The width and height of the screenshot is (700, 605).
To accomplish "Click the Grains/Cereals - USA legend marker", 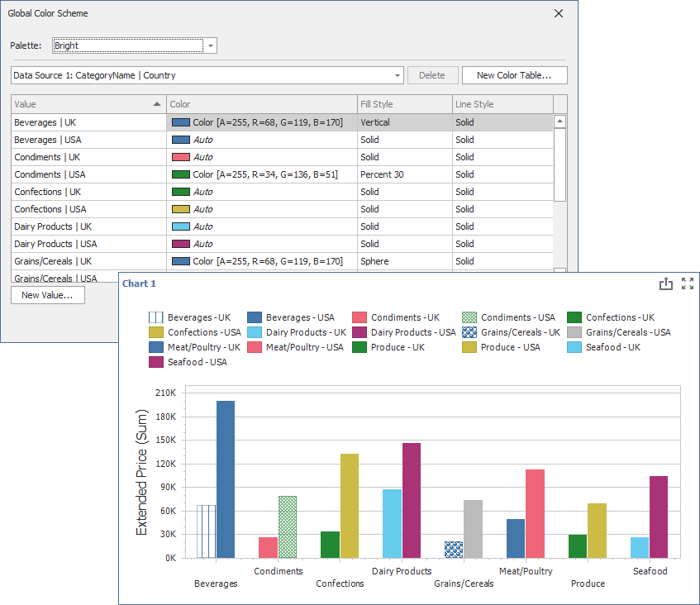I will [x=574, y=332].
